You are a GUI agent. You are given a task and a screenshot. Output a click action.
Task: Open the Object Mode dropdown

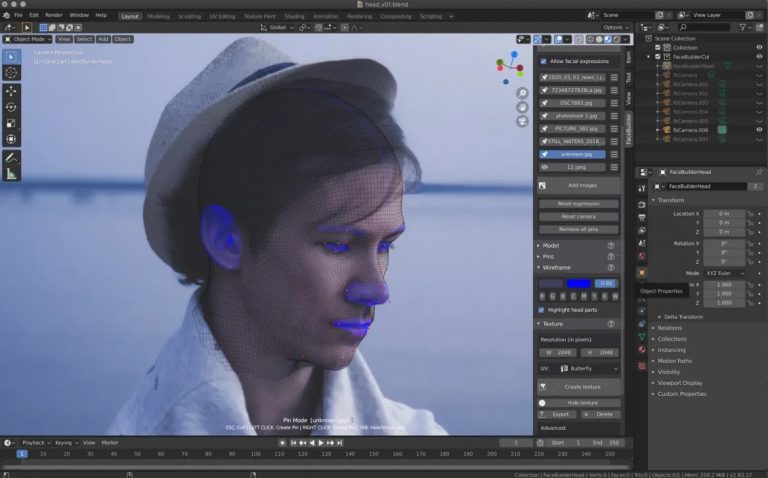(27, 39)
